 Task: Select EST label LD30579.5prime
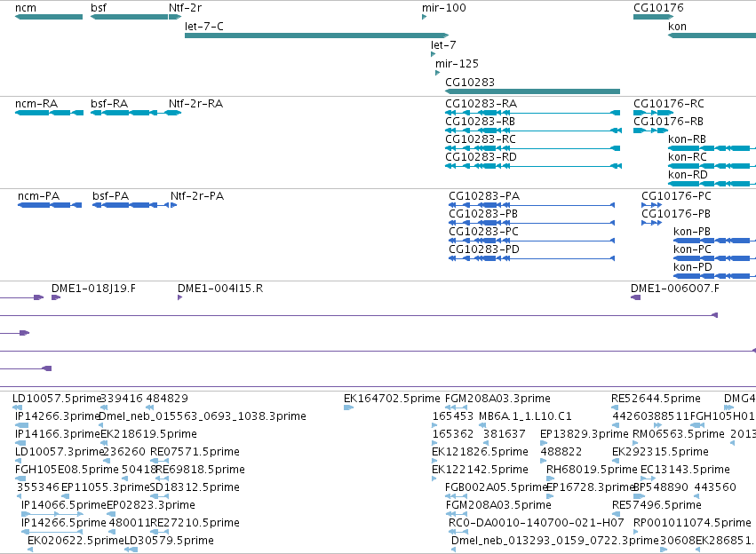(x=169, y=541)
